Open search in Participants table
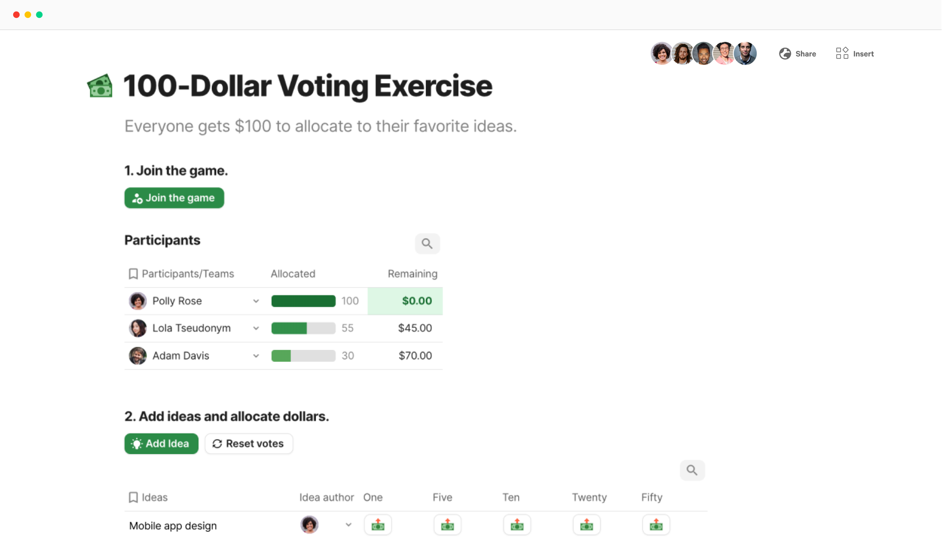Screen dimensions: 942x560 [x=427, y=243]
